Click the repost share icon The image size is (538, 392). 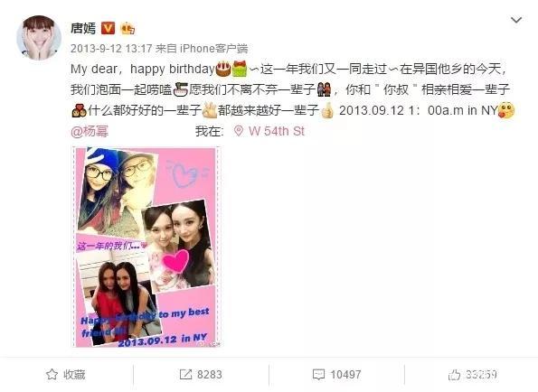point(185,374)
